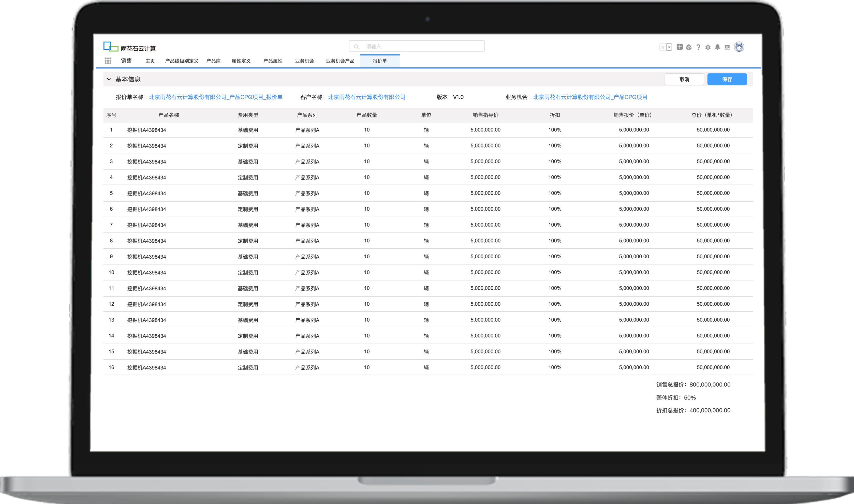Click the sales quote unit price in row 8
854x504 pixels.
click(634, 241)
